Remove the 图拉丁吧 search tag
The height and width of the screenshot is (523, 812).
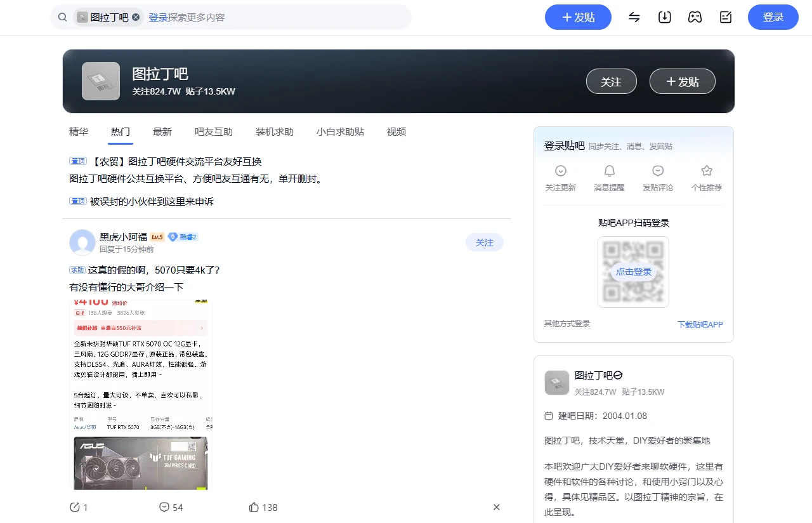136,18
